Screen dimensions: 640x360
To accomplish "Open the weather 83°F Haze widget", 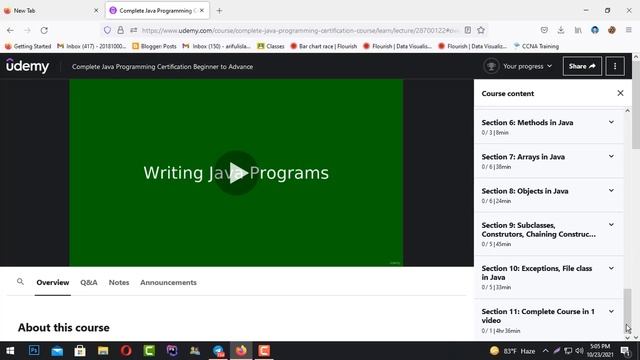I will click(513, 351).
